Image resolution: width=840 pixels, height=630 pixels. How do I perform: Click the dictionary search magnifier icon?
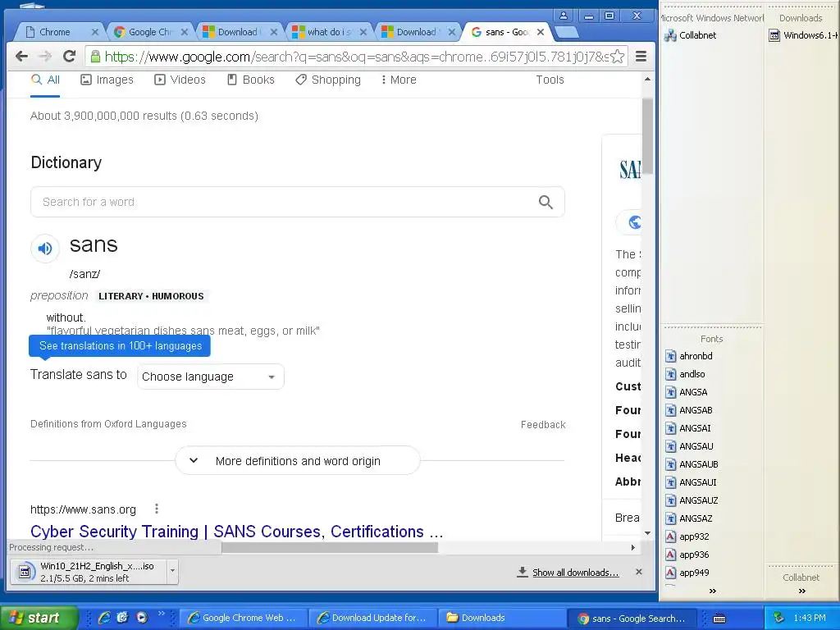tap(546, 202)
